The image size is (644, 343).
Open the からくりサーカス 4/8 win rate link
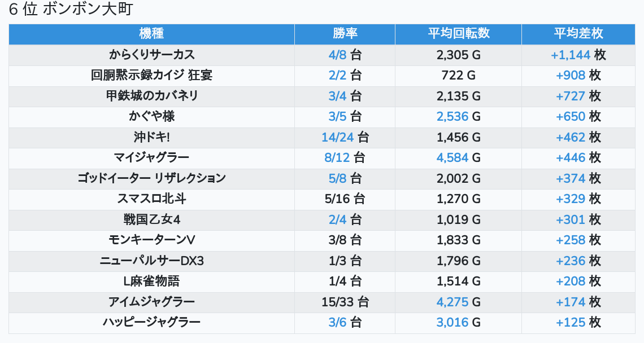point(337,55)
